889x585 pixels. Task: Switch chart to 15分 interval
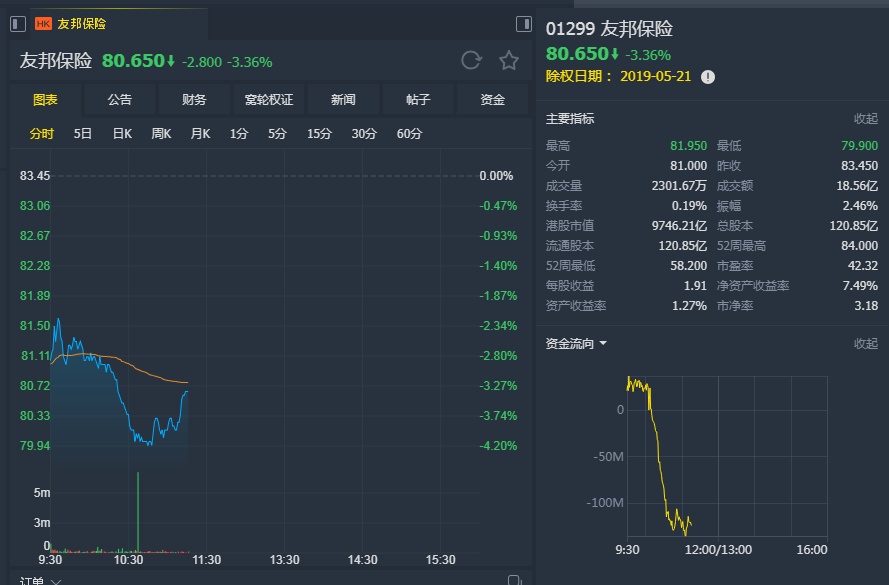(319, 134)
